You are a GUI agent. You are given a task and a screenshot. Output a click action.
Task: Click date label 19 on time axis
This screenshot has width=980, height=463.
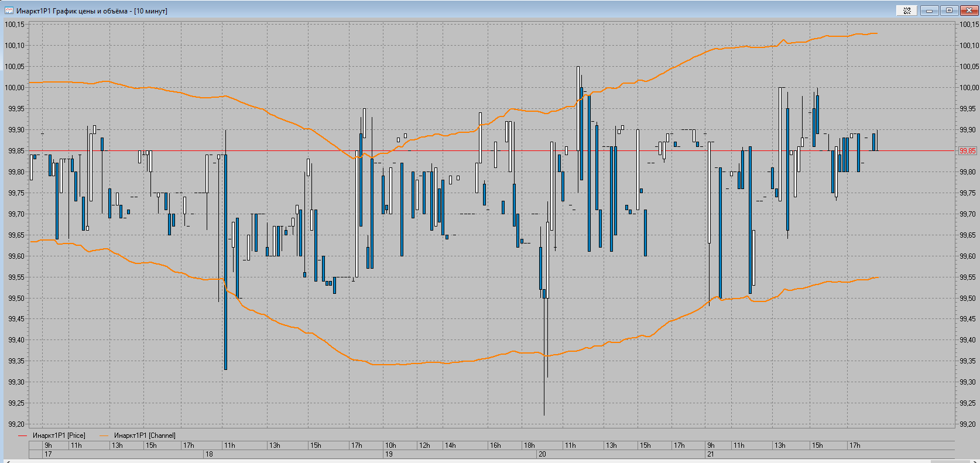tap(389, 454)
